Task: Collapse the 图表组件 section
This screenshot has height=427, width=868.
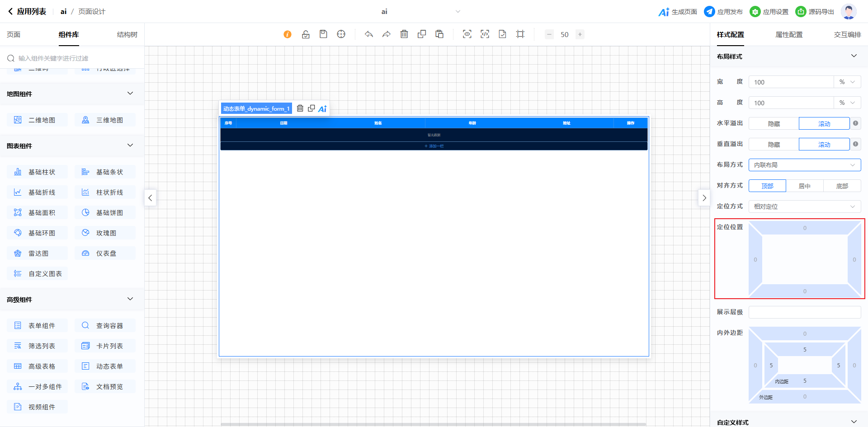Action: (x=130, y=145)
